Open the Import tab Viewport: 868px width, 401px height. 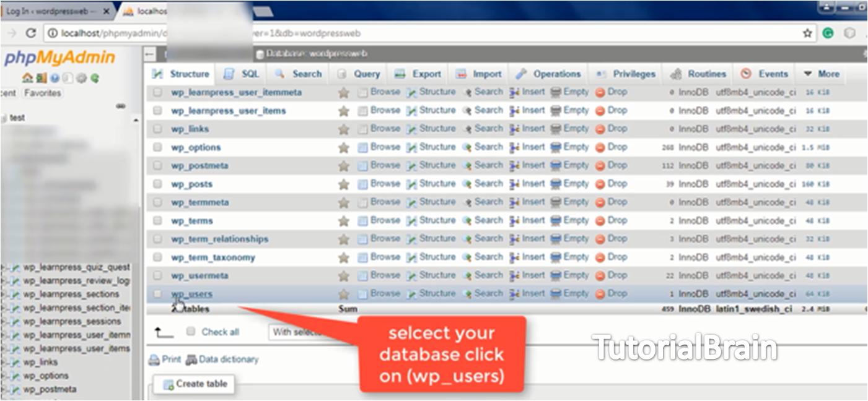coord(479,74)
